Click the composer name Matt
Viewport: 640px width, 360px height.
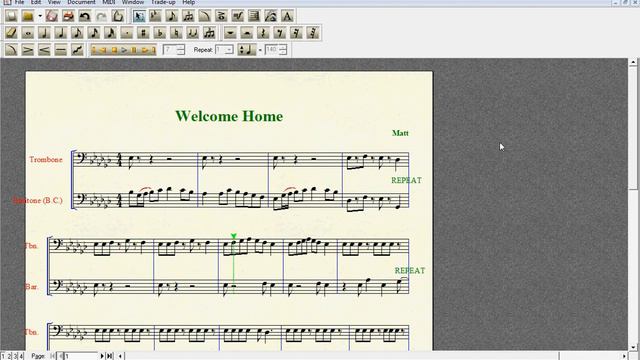(x=400, y=133)
